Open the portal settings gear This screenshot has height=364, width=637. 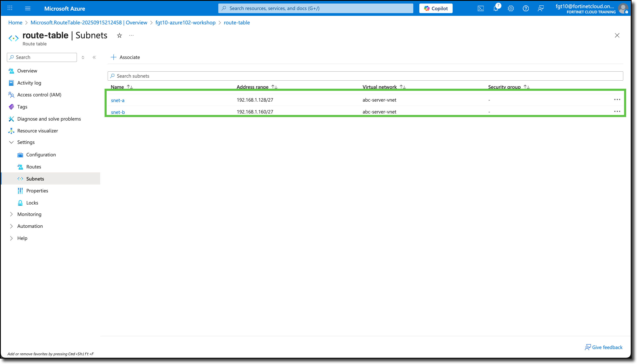511,8
